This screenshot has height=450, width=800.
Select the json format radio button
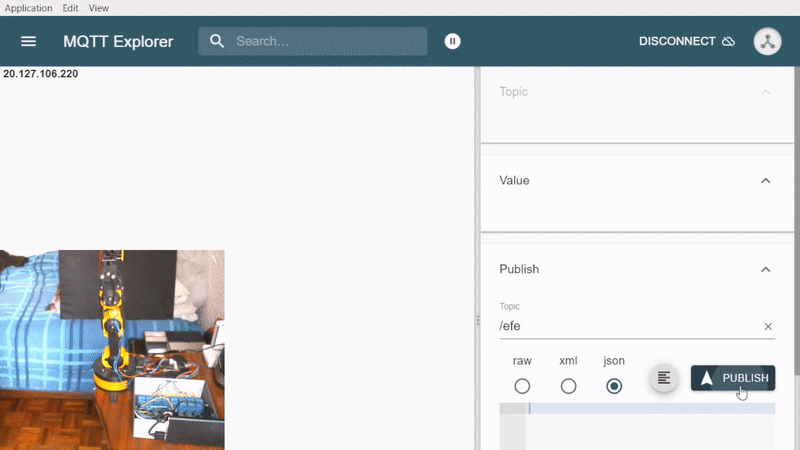[614, 386]
